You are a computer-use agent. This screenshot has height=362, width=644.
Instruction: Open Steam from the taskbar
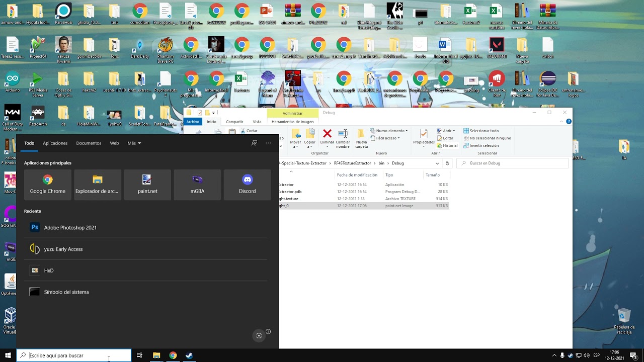[189, 355]
